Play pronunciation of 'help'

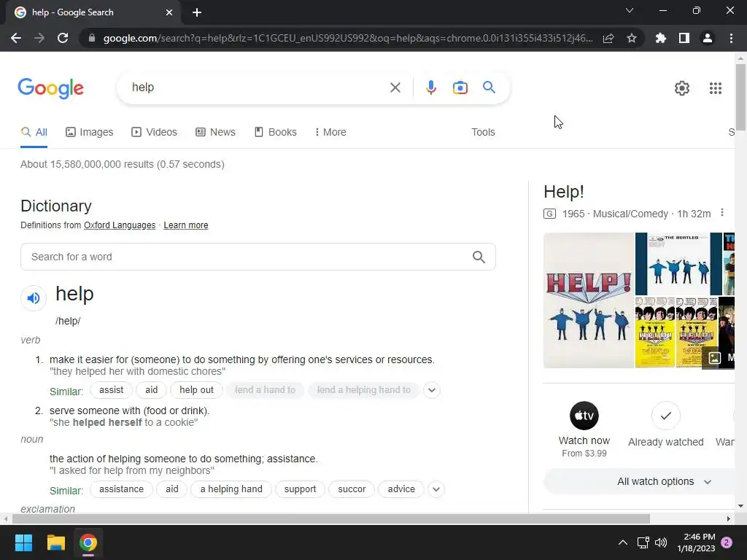pyautogui.click(x=34, y=298)
